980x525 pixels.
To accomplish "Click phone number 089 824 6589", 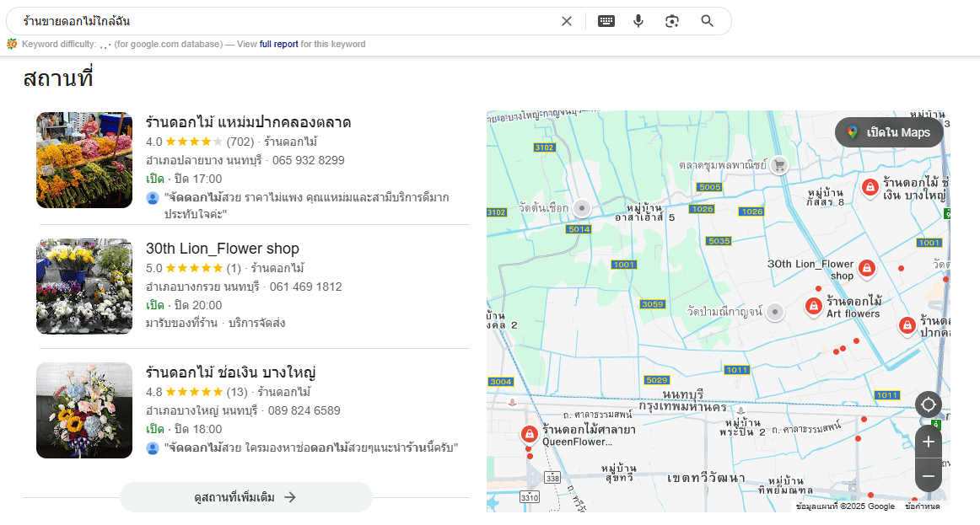I will pyautogui.click(x=304, y=410).
